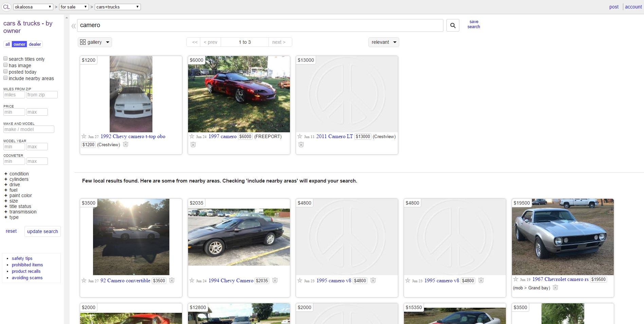Click the 'from zip' input field

(x=42, y=95)
